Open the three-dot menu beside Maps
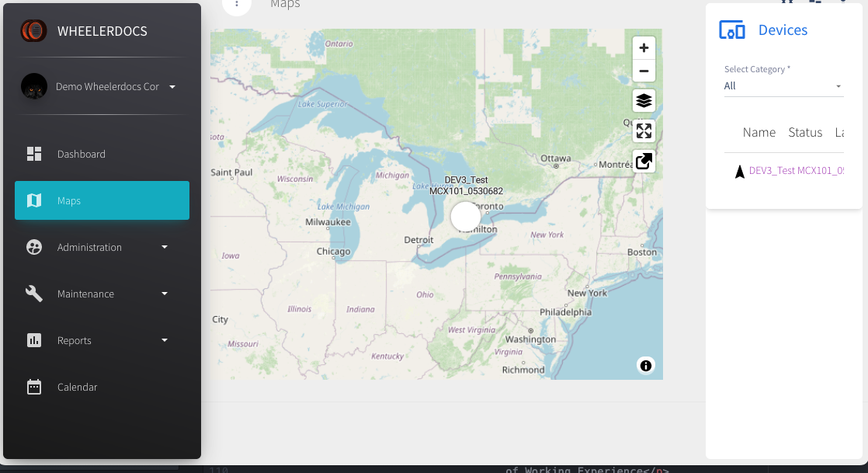Image resolution: width=868 pixels, height=473 pixels. 237,5
